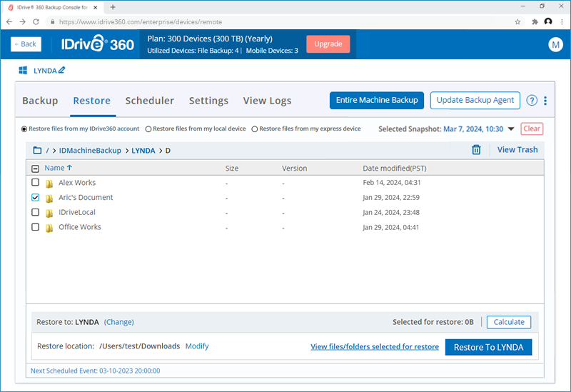Sort the list by Name column header
The width and height of the screenshot is (571, 392).
pos(54,169)
